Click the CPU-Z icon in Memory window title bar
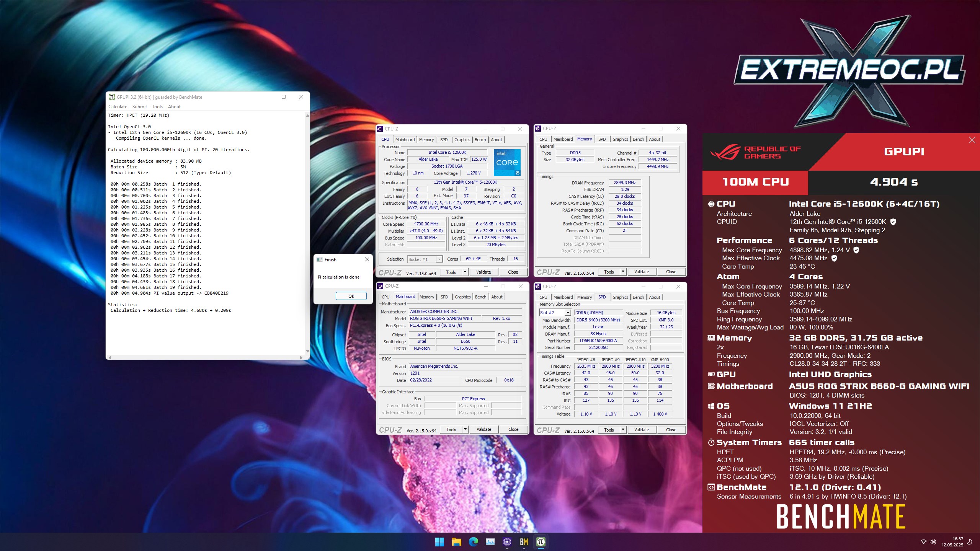This screenshot has height=551, width=980. (538, 129)
